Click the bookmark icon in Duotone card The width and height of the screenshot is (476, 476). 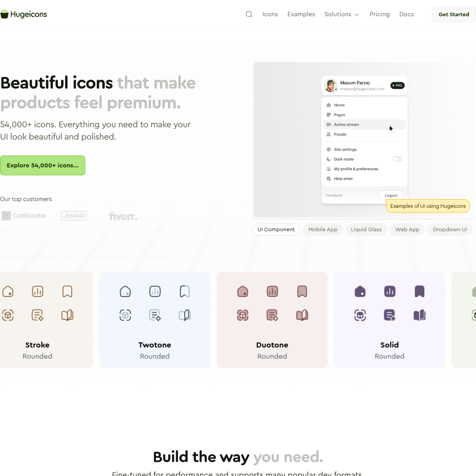tap(302, 292)
